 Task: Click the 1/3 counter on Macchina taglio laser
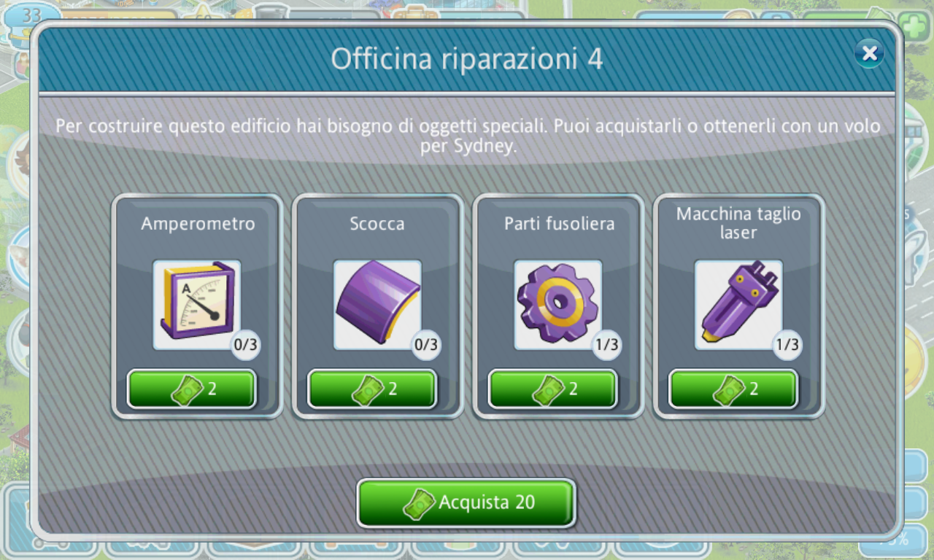point(787,345)
